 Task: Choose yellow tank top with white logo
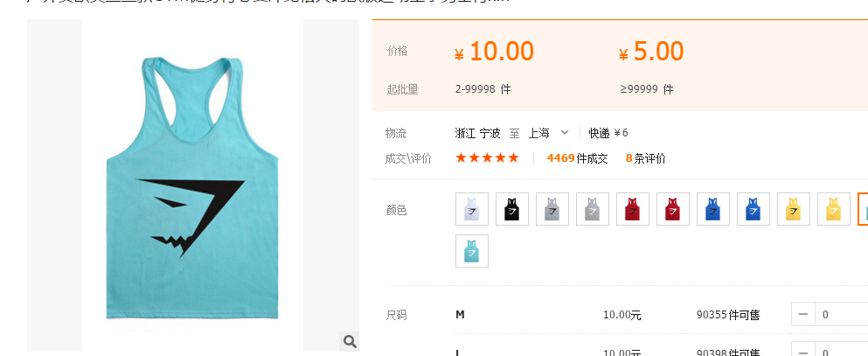(x=834, y=209)
